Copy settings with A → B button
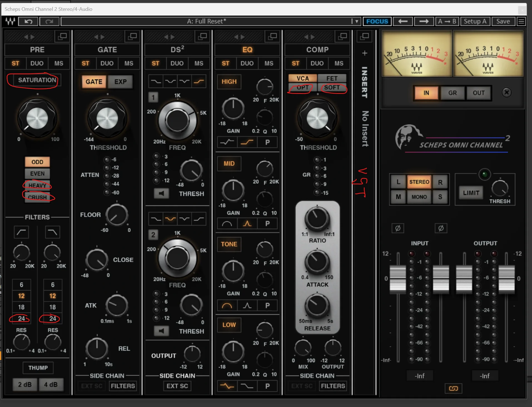Viewport: 532px width, 407px height. pos(447,21)
